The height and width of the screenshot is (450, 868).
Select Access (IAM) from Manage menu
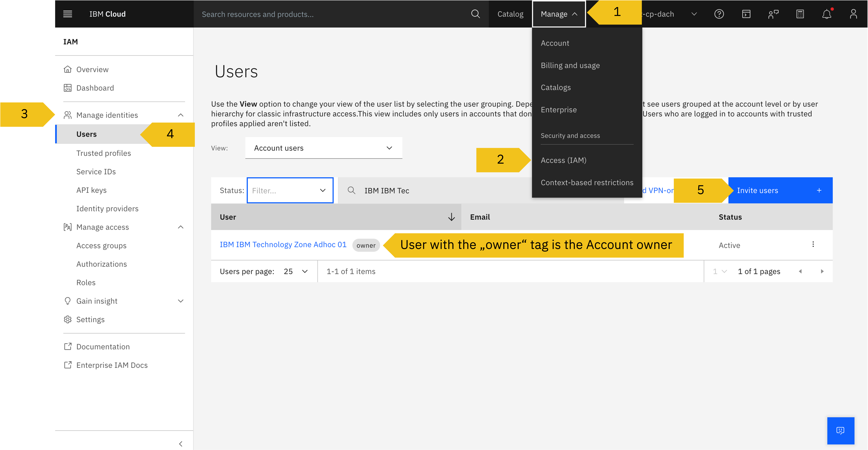[x=563, y=160]
